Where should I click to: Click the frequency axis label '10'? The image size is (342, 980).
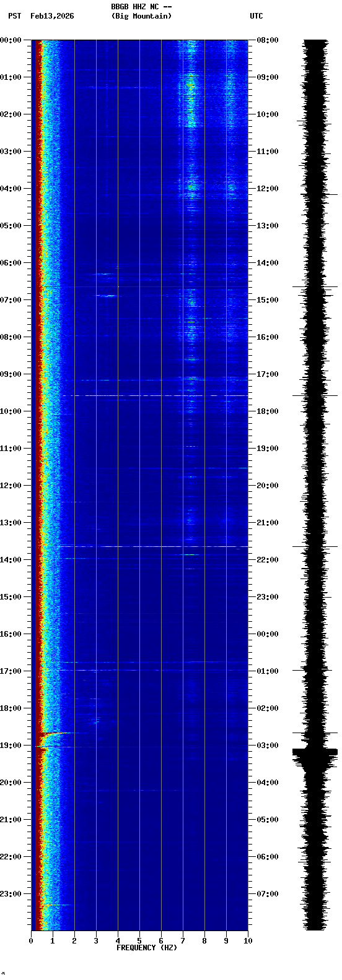pyautogui.click(x=248, y=941)
